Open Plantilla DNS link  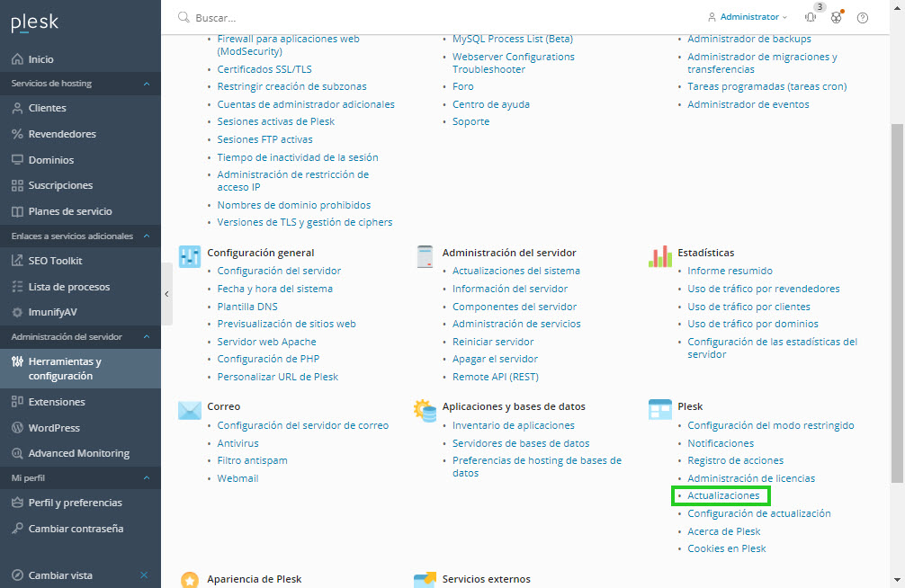point(247,307)
